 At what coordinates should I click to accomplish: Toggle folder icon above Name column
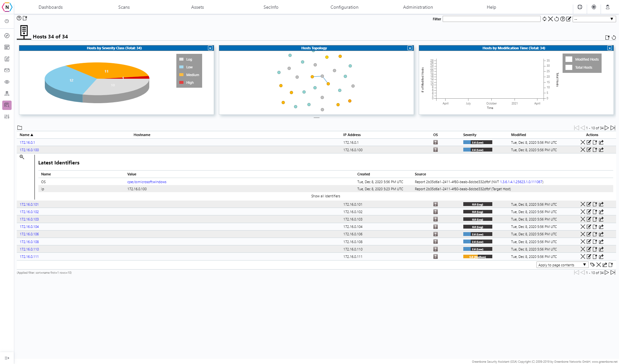(20, 128)
